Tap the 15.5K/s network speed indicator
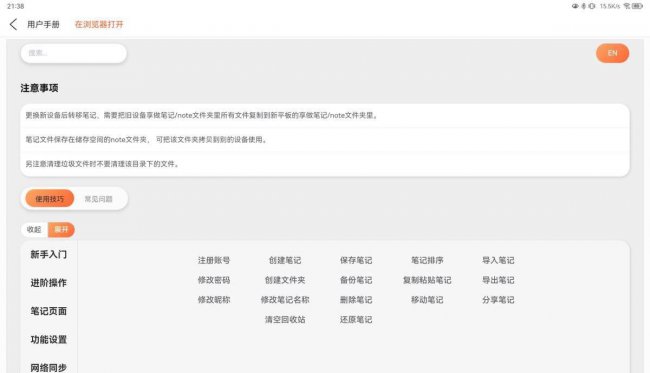 [610, 6]
